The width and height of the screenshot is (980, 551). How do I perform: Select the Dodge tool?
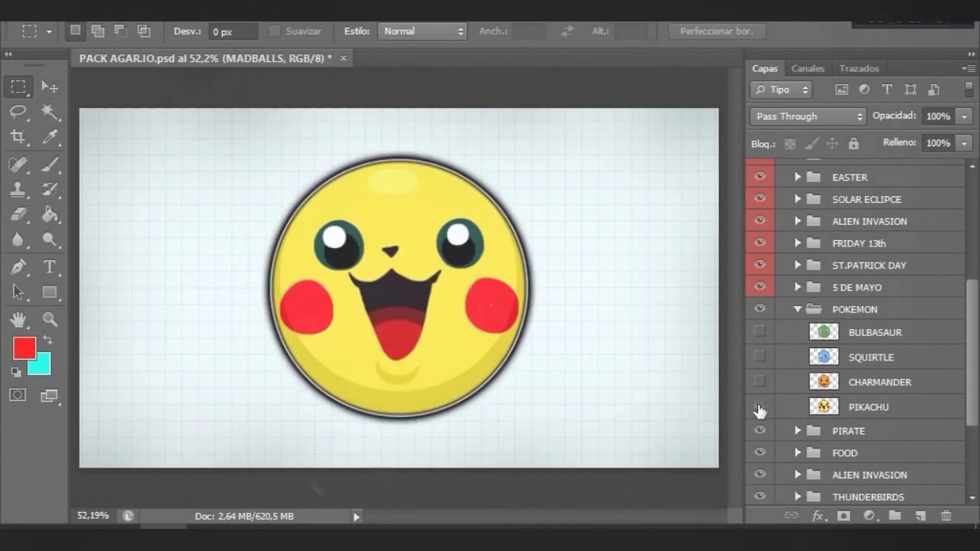pos(50,240)
